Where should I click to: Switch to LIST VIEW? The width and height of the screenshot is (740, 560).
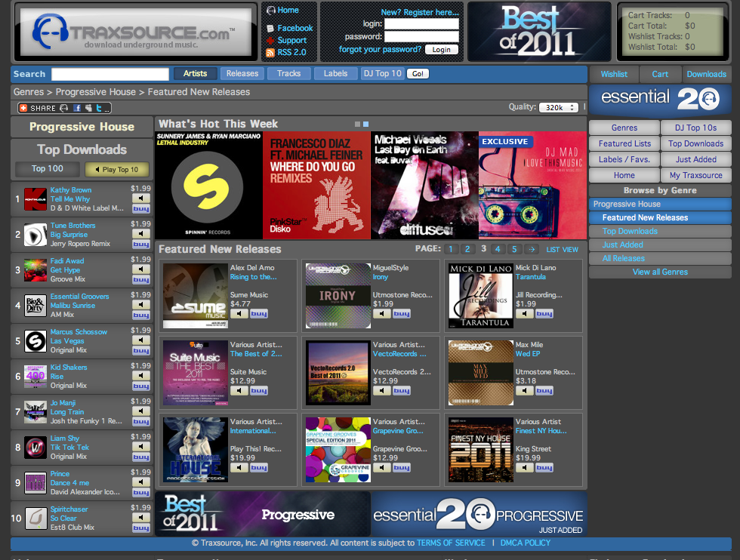point(562,250)
